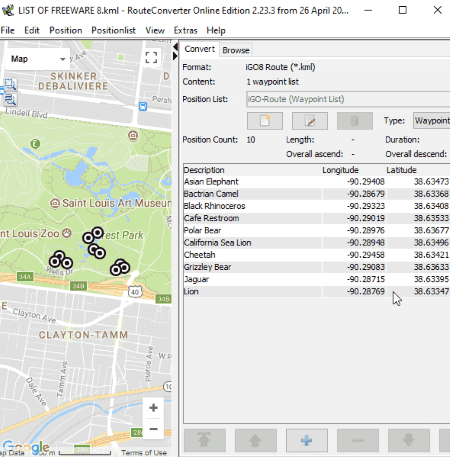Remove selected position with minus button

tap(358, 440)
